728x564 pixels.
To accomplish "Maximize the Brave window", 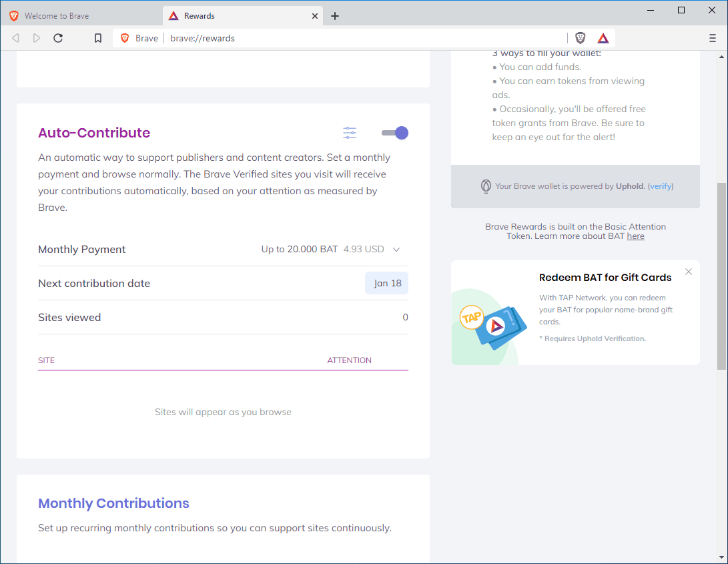I will (x=681, y=10).
